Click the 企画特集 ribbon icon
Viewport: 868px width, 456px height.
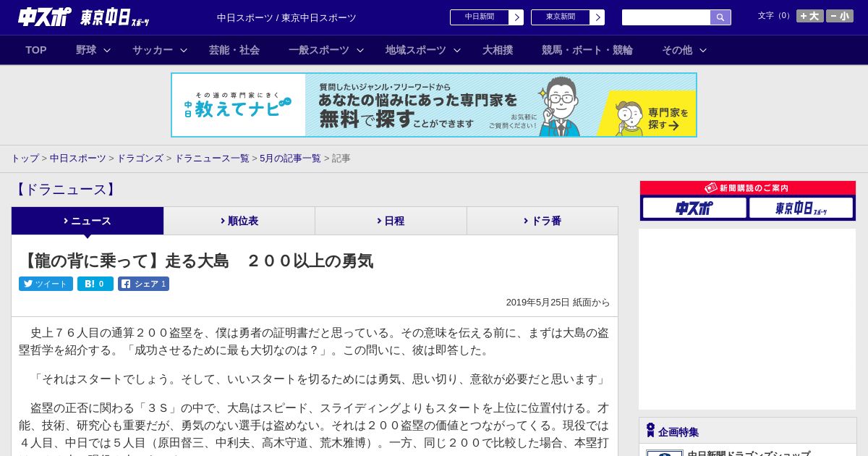[x=650, y=431]
